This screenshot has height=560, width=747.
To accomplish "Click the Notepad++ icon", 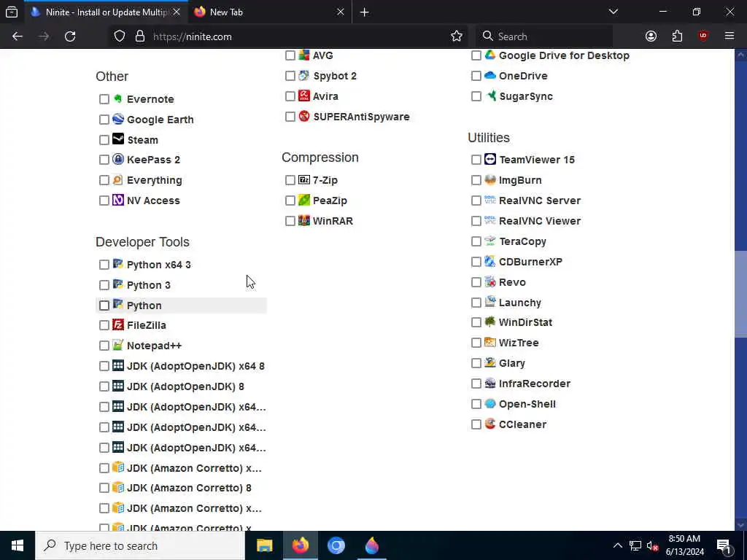I will [x=118, y=345].
